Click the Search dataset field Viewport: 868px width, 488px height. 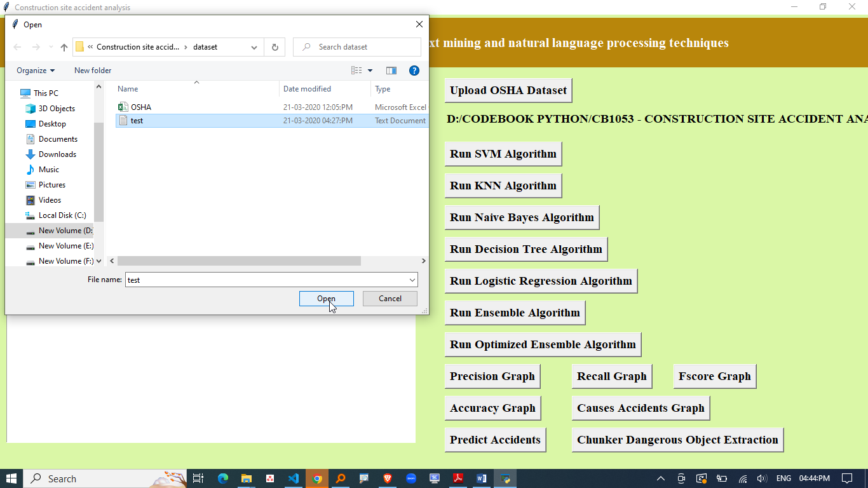(357, 47)
